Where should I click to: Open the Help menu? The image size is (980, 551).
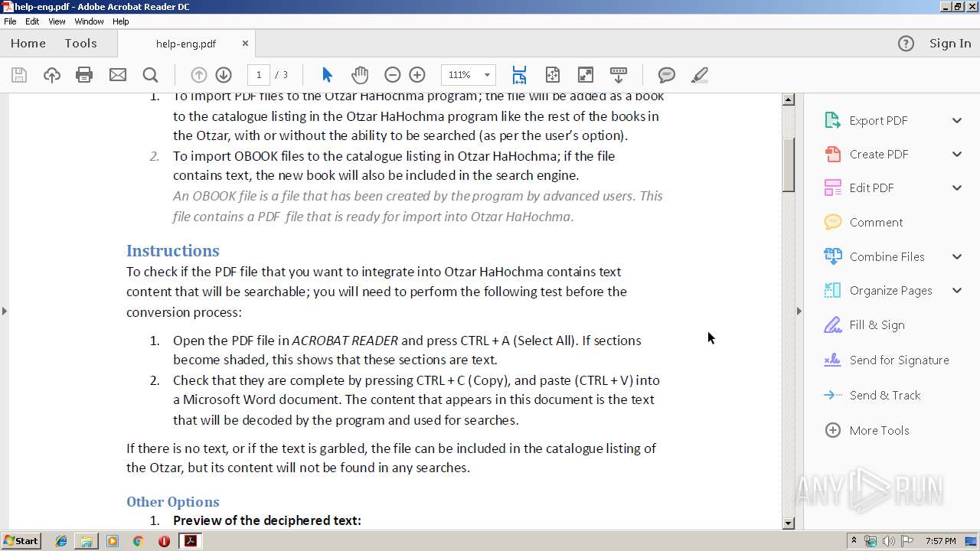click(x=121, y=21)
